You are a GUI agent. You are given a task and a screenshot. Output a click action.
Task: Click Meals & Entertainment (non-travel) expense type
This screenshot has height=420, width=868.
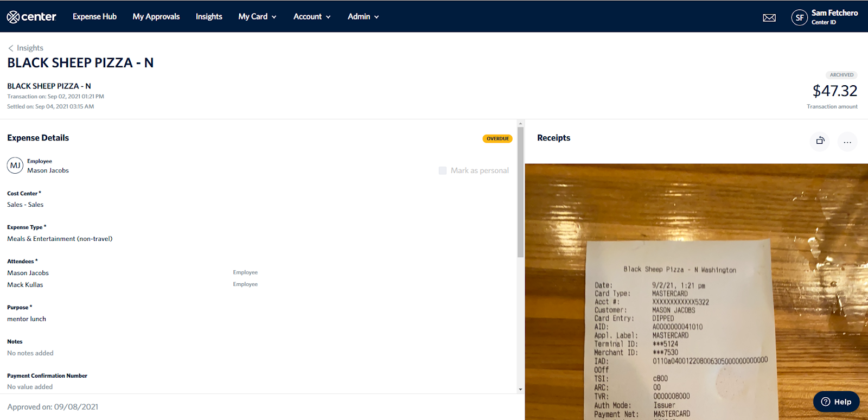(60, 239)
